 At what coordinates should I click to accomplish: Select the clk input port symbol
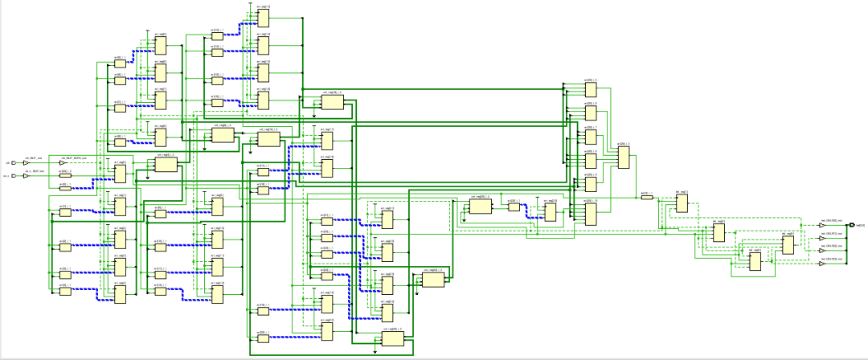click(14, 163)
